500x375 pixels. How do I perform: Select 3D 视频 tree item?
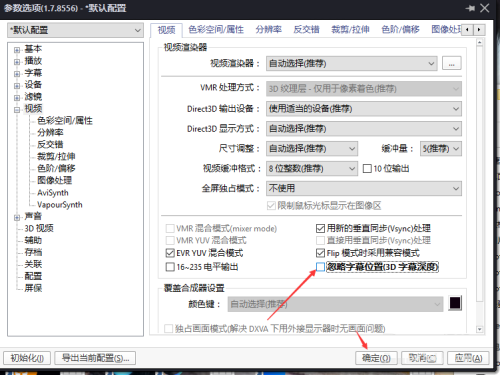(39, 228)
